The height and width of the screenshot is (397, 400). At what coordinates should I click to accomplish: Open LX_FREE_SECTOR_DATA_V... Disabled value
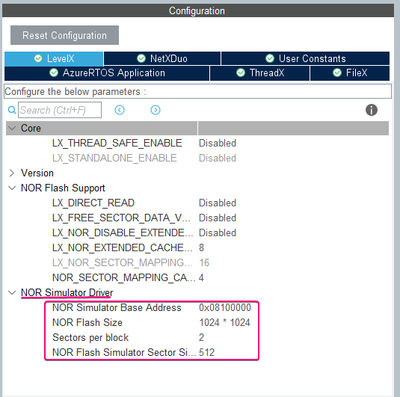point(217,218)
